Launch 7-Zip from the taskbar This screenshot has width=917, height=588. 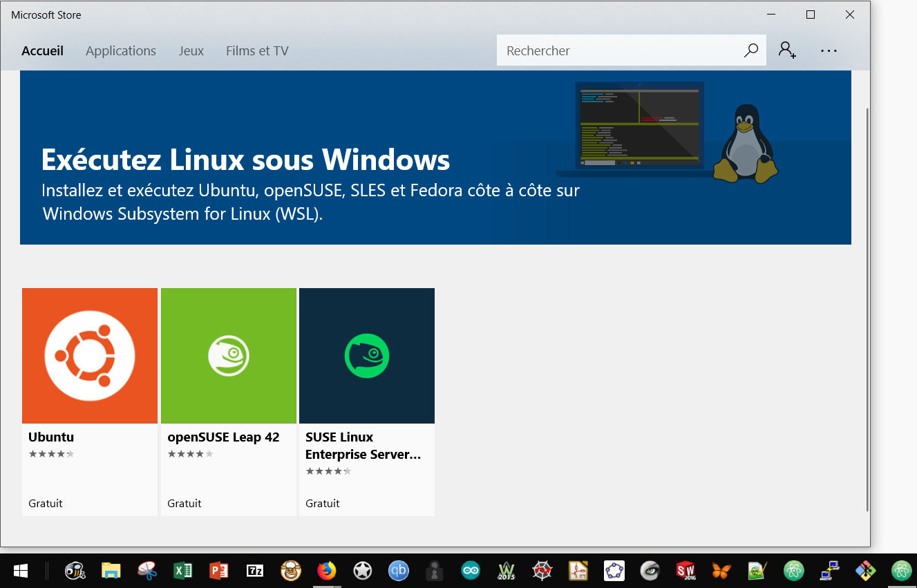tap(255, 571)
